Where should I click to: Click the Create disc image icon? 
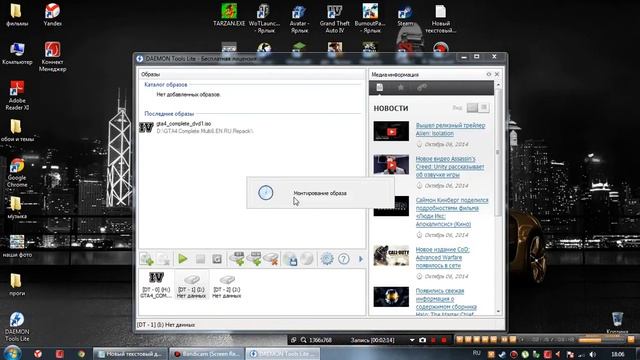(290, 259)
